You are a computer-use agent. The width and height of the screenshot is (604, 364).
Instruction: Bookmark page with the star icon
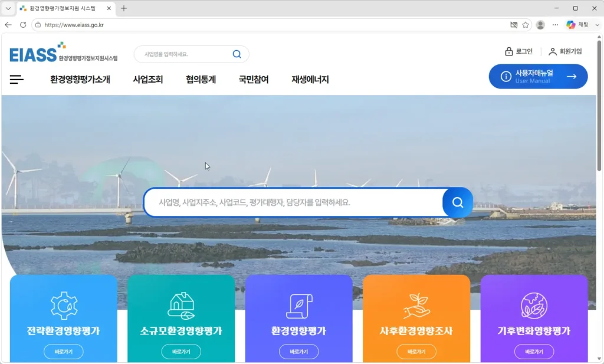(526, 25)
